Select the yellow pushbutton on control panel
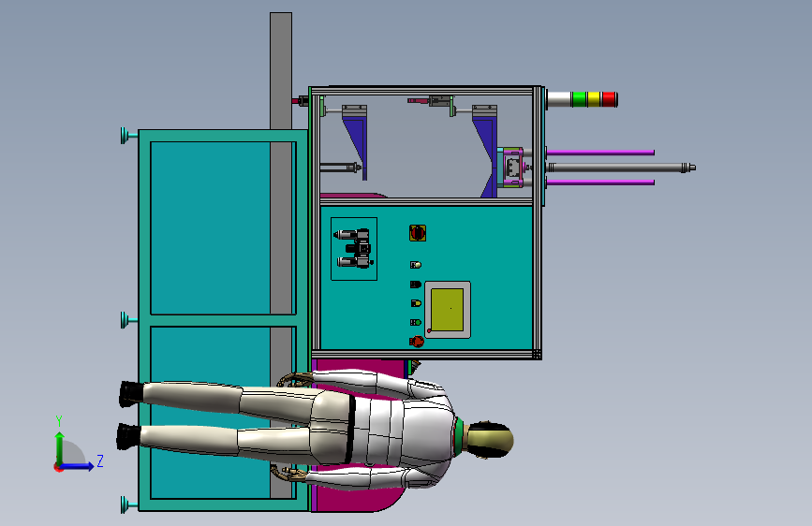812x526 pixels. point(415,303)
